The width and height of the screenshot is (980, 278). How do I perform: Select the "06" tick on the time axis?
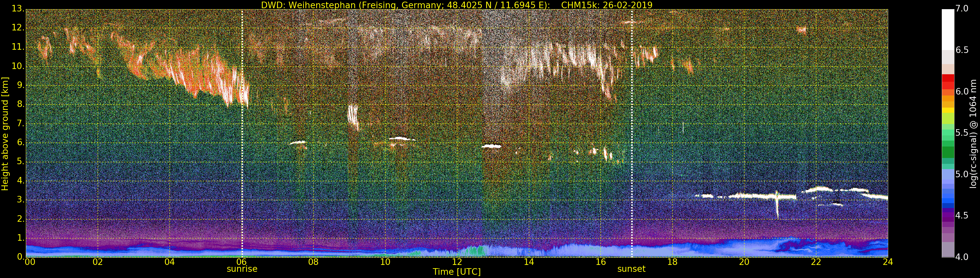pyautogui.click(x=241, y=262)
